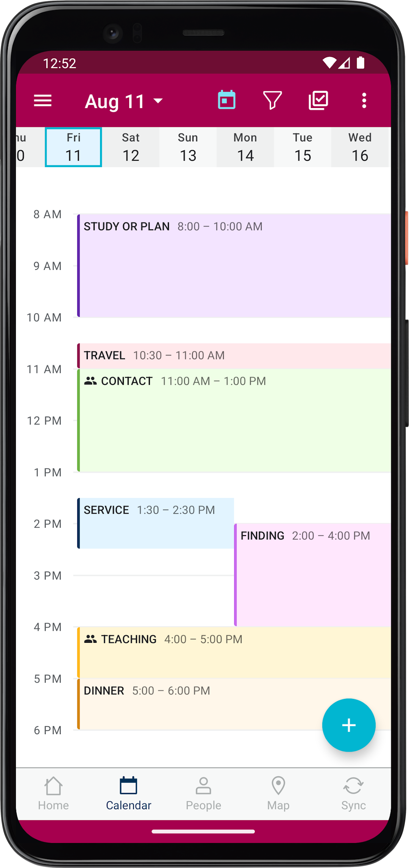Open the STUDY OR PLAN event

(234, 265)
